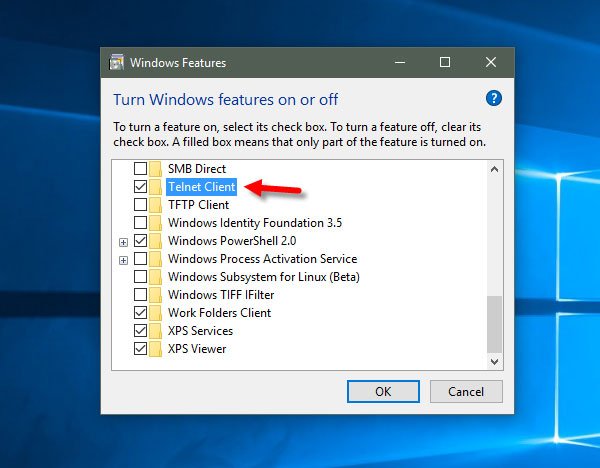Check Windows Identity Foundation 3.5 box

[x=140, y=222]
